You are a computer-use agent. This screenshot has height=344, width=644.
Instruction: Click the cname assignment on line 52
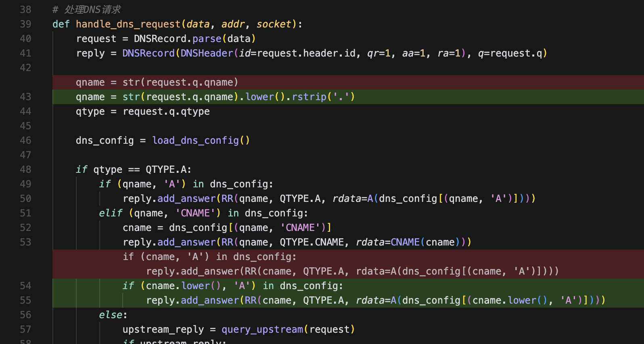pyautogui.click(x=137, y=228)
